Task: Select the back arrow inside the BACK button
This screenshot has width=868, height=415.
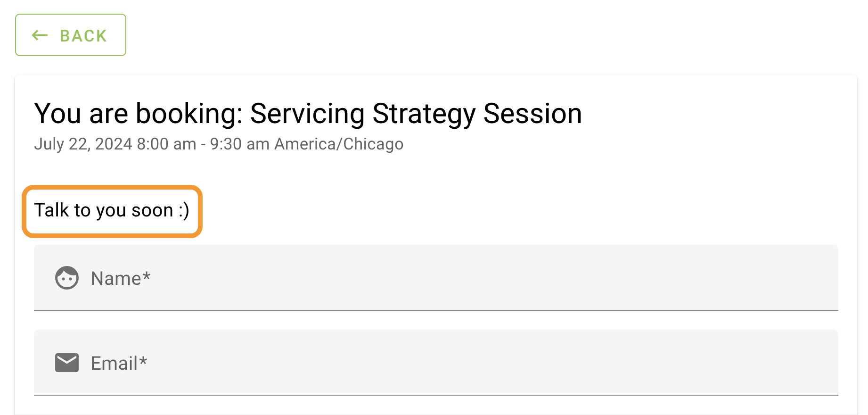Action: pyautogui.click(x=40, y=35)
